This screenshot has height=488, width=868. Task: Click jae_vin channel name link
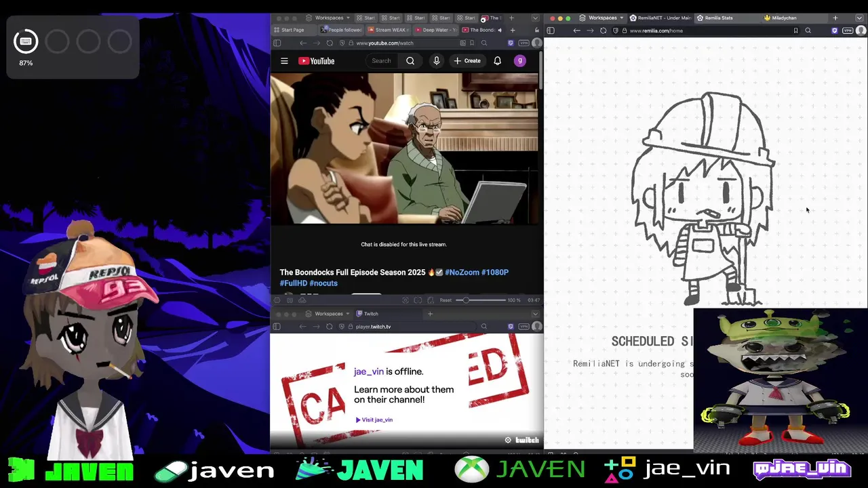tap(369, 371)
